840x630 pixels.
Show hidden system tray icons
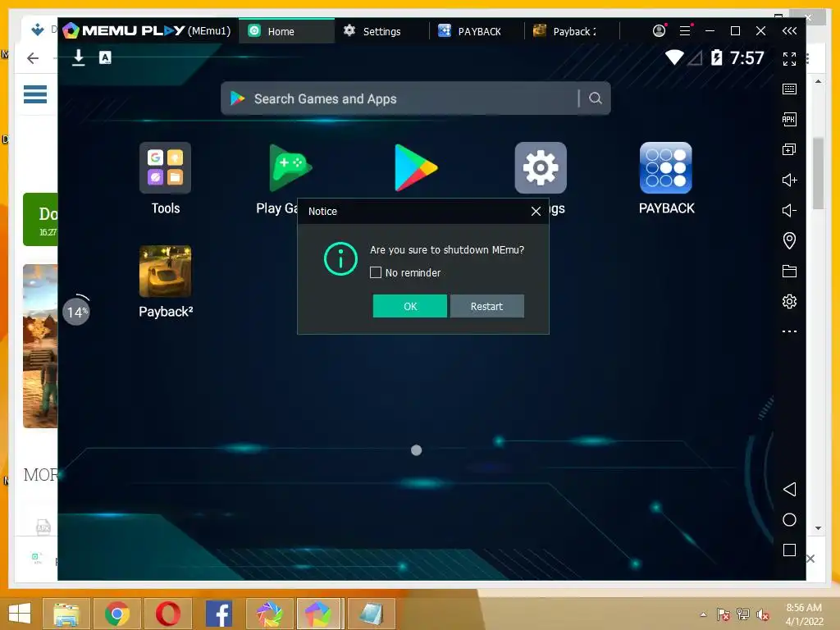(x=703, y=614)
